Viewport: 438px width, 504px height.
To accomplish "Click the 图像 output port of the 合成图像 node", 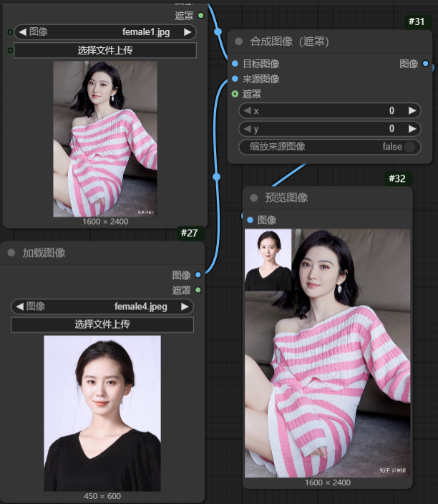I will click(426, 64).
